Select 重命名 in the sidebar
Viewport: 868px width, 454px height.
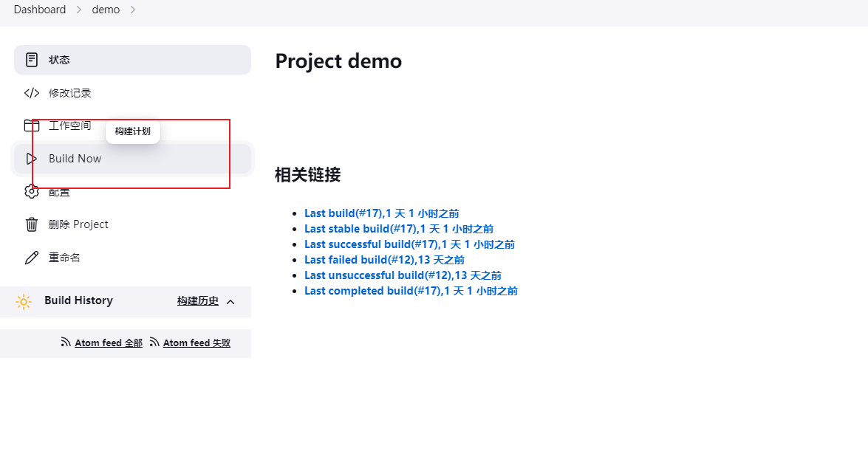[132, 258]
